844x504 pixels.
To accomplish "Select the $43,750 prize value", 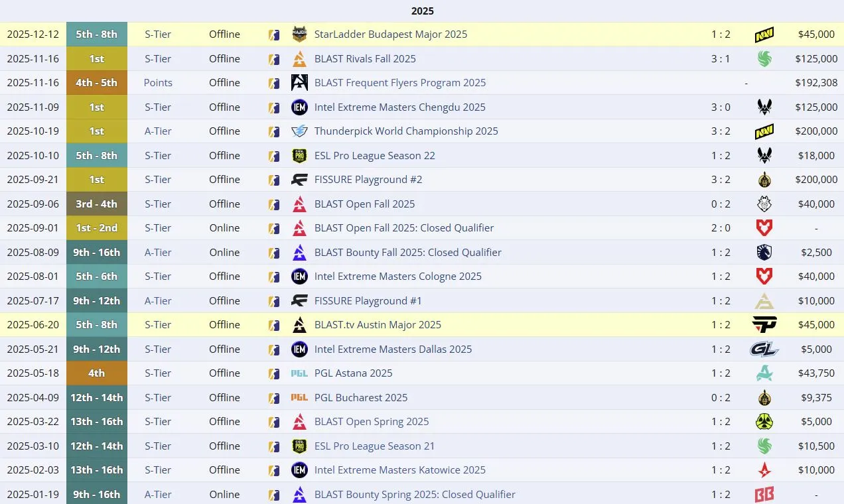I will [816, 373].
